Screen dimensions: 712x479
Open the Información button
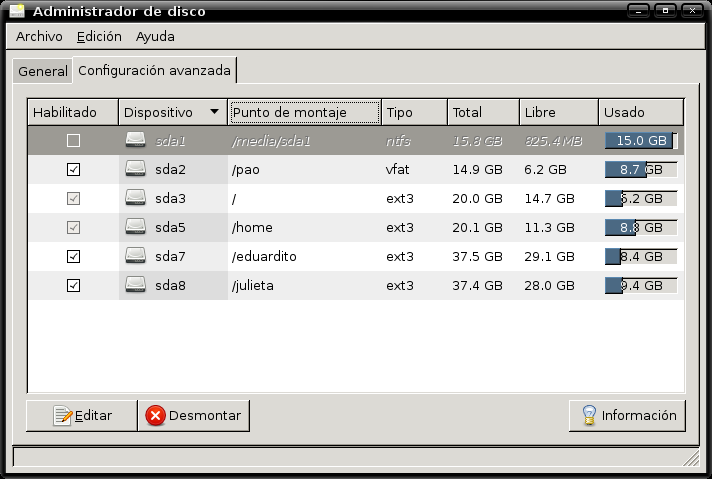[x=627, y=416]
